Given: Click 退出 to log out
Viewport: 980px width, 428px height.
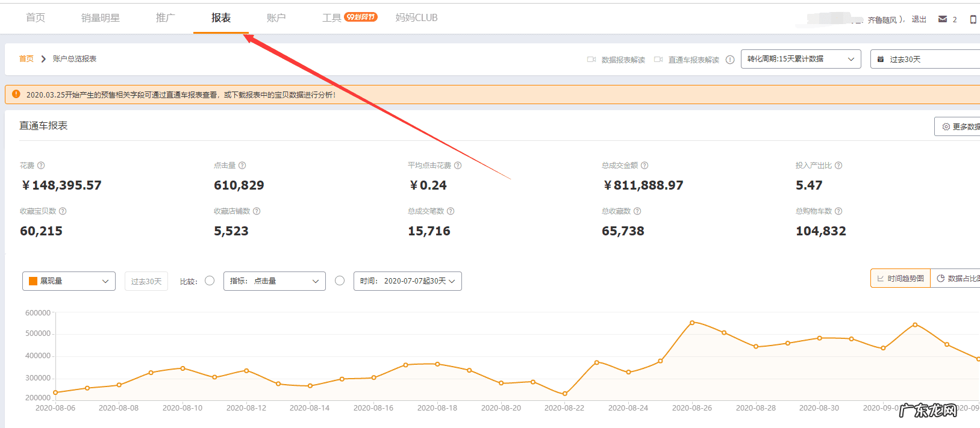Looking at the screenshot, I should coord(919,19).
